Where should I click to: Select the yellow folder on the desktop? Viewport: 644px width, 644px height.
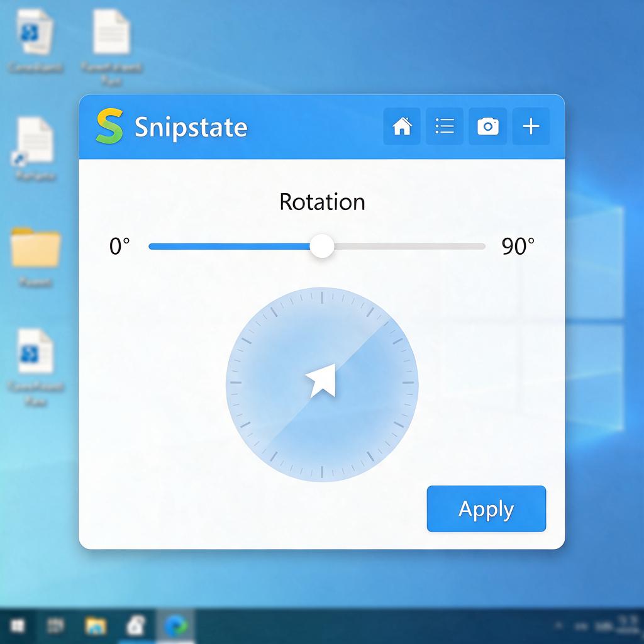(x=36, y=247)
